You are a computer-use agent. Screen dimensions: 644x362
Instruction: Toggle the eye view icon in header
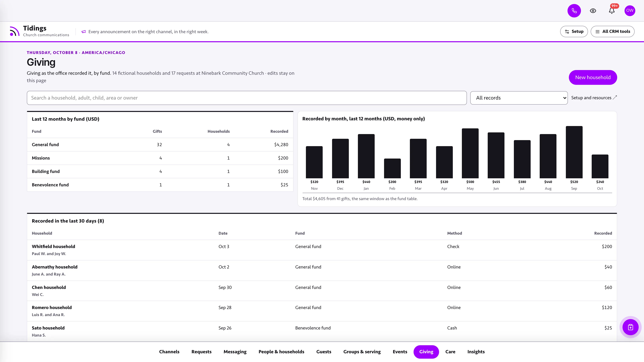[x=593, y=11]
